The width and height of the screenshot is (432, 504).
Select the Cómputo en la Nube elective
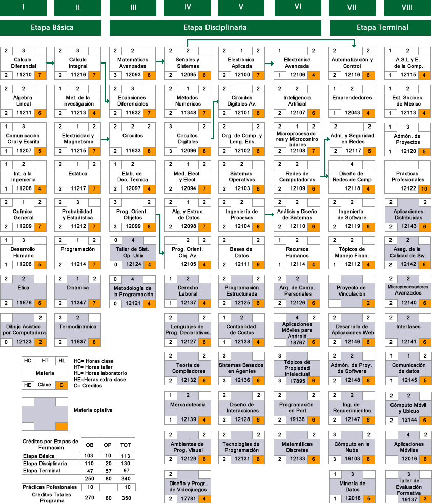pos(352,448)
